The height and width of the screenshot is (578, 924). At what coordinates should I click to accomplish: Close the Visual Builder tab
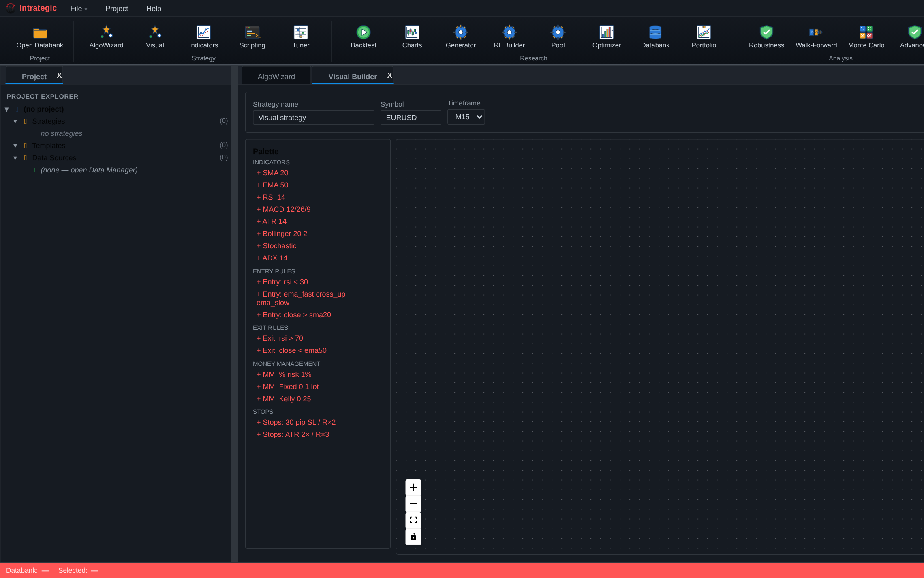click(x=389, y=75)
